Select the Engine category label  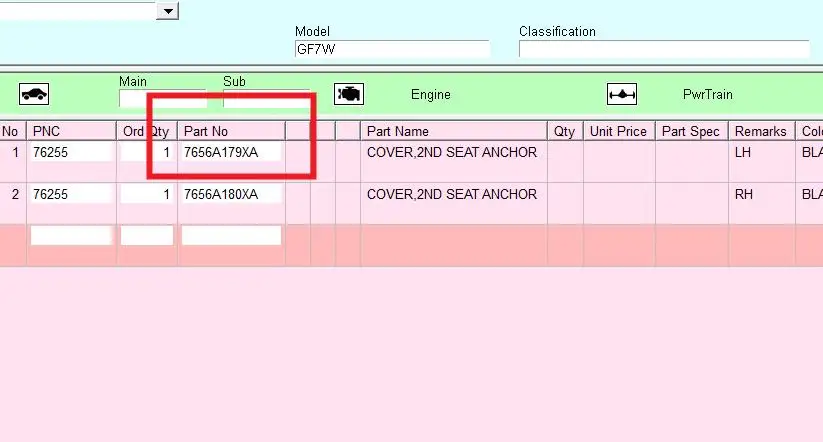pos(431,95)
